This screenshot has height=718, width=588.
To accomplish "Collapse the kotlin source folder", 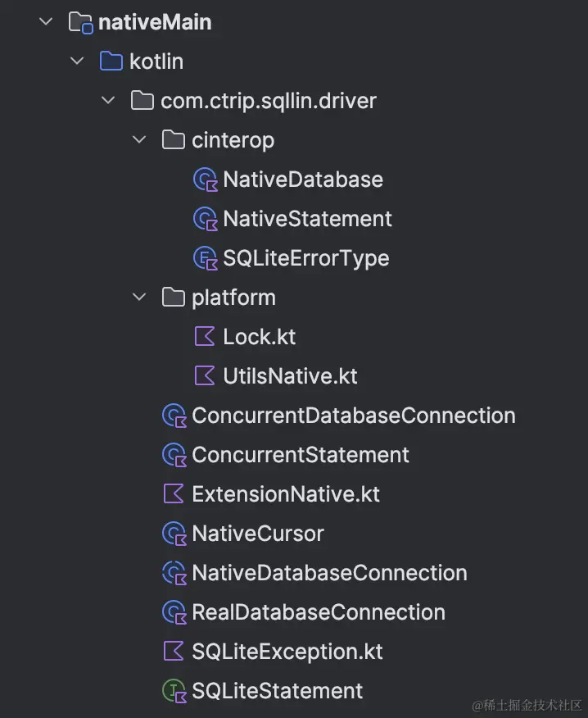I will click(x=77, y=61).
